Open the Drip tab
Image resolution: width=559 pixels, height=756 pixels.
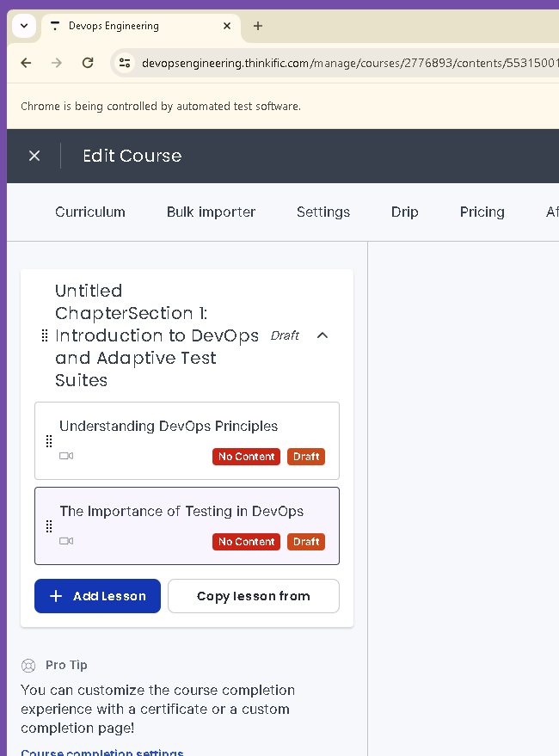[x=405, y=212]
